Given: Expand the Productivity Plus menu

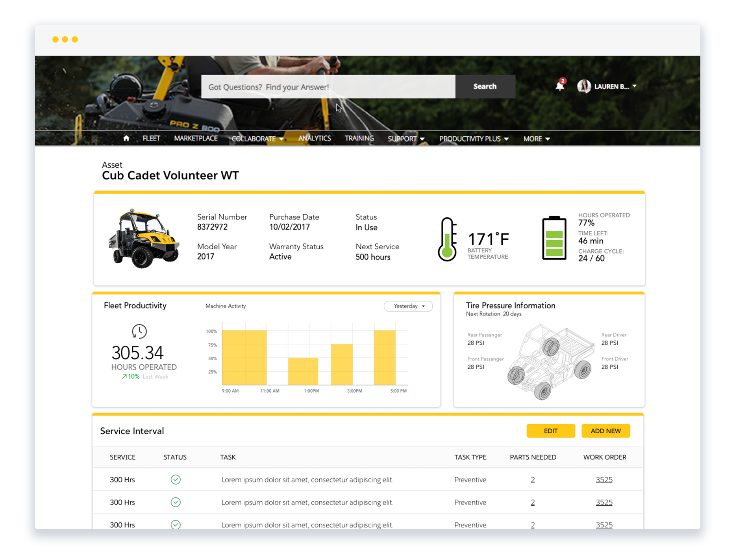Looking at the screenshot, I should (x=474, y=139).
